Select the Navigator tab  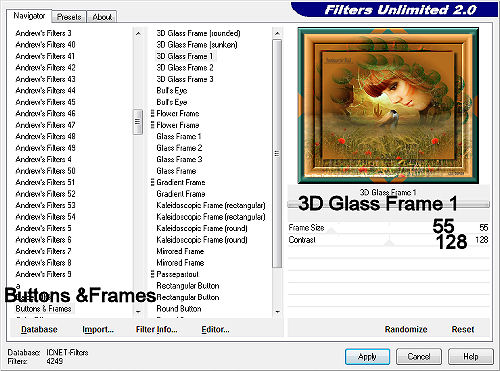tap(29, 16)
